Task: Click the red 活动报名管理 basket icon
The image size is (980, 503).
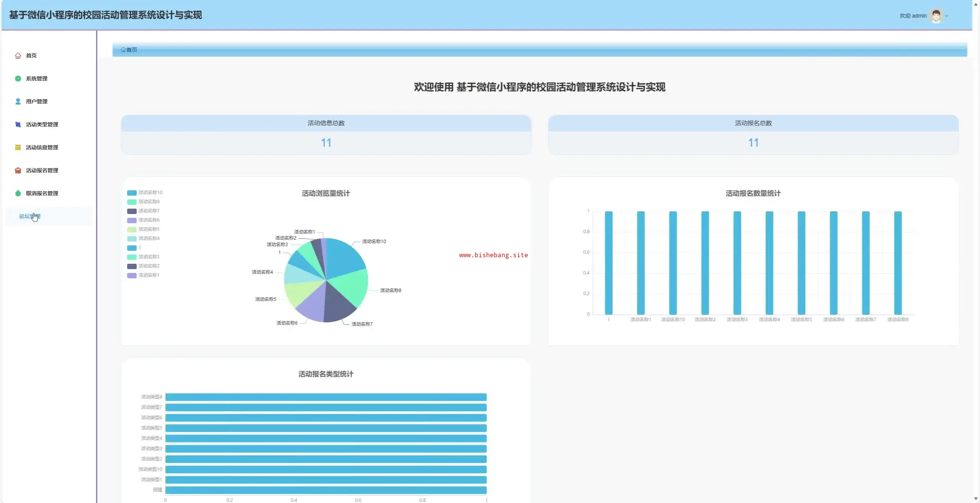Action: tap(18, 170)
